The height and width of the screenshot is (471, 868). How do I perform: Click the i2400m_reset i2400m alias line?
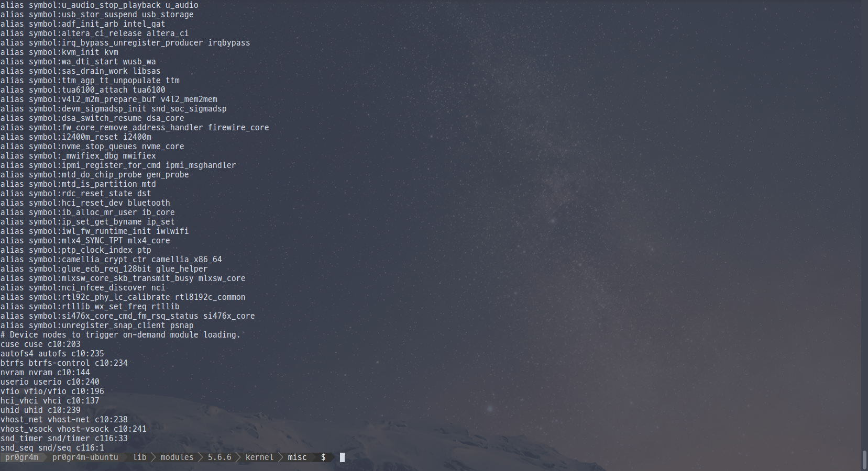point(76,137)
